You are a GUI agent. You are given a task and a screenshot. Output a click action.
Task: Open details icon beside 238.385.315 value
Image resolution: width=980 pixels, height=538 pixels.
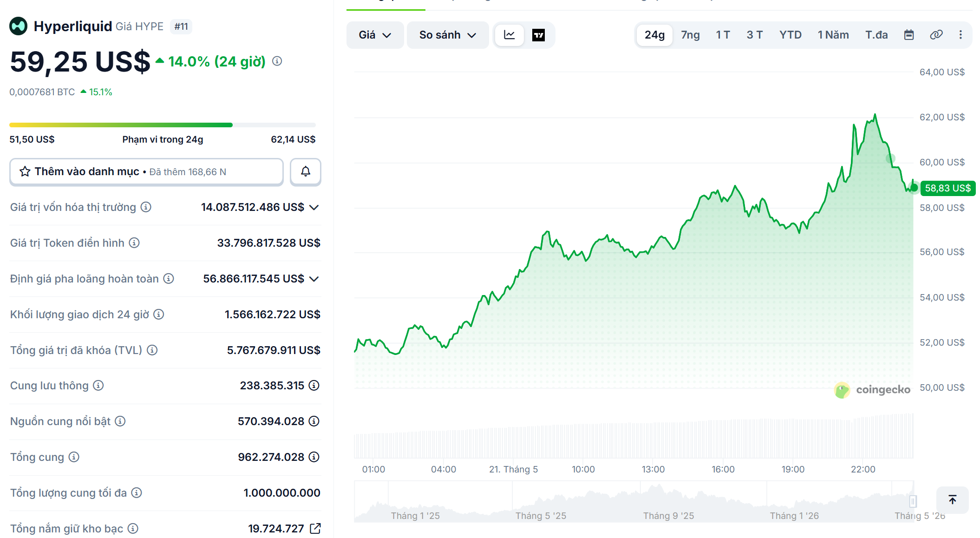tap(314, 385)
